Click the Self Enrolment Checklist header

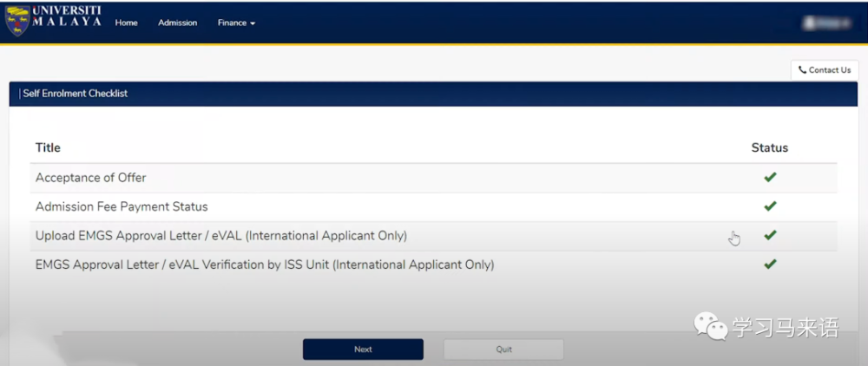coord(76,94)
